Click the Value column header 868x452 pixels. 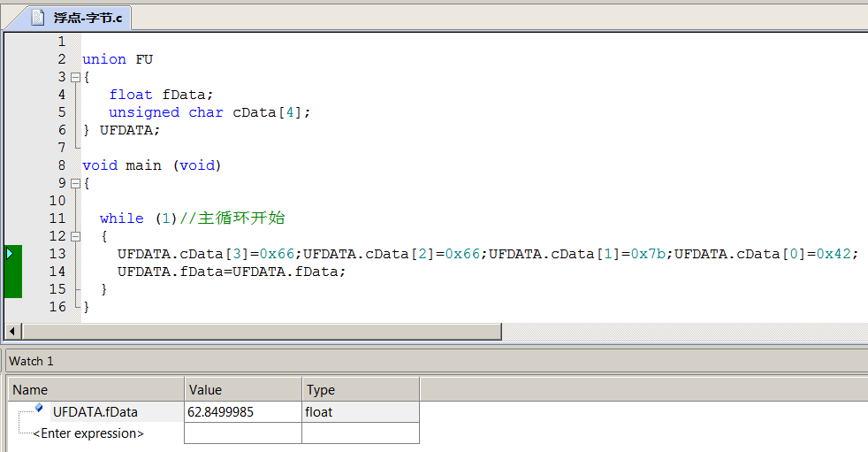click(x=243, y=389)
